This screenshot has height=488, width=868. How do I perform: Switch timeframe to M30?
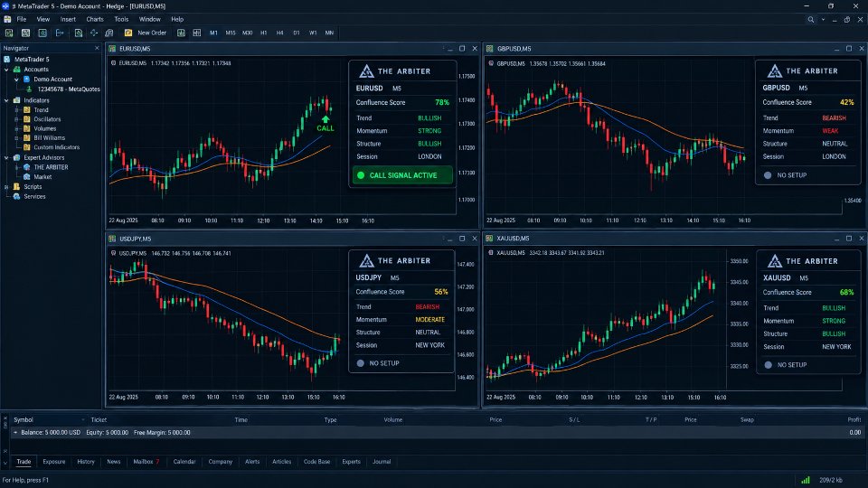tap(248, 33)
